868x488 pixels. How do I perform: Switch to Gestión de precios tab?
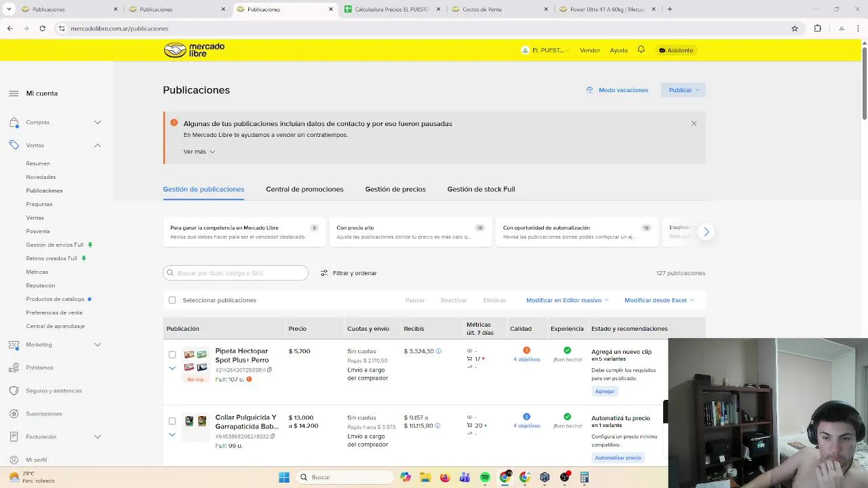coord(395,189)
